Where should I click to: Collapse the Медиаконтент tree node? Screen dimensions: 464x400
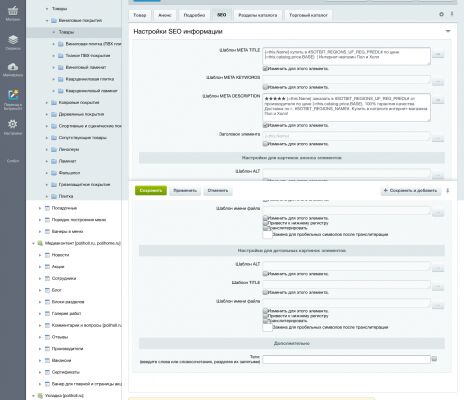[x=33, y=243]
